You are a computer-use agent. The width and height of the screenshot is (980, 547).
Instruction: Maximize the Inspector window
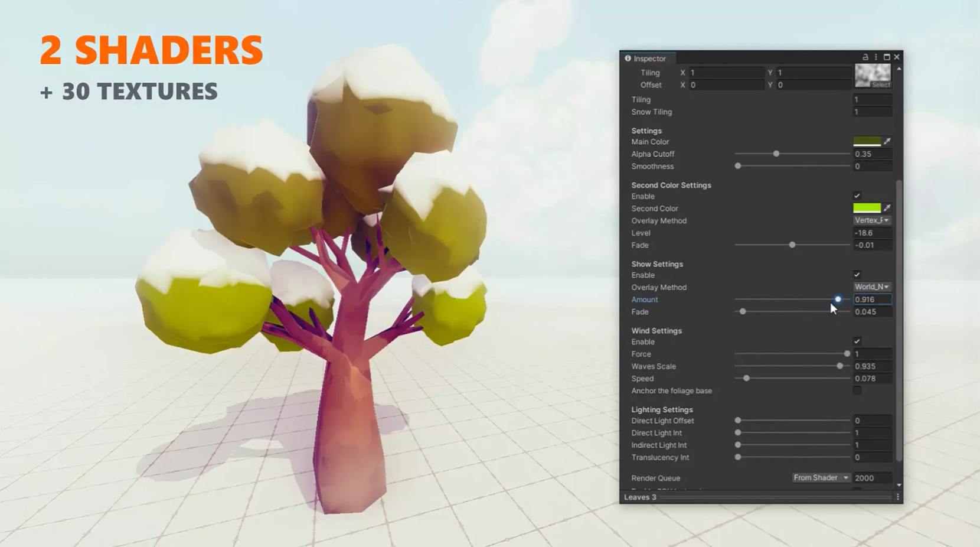pos(887,57)
